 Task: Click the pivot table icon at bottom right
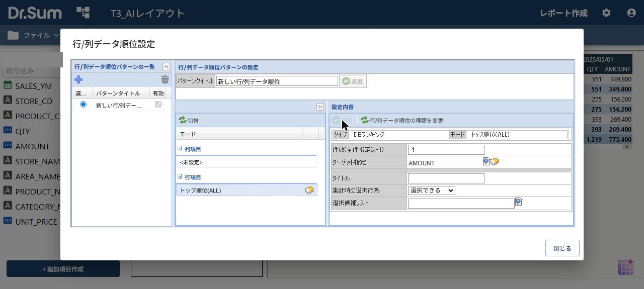(x=625, y=267)
